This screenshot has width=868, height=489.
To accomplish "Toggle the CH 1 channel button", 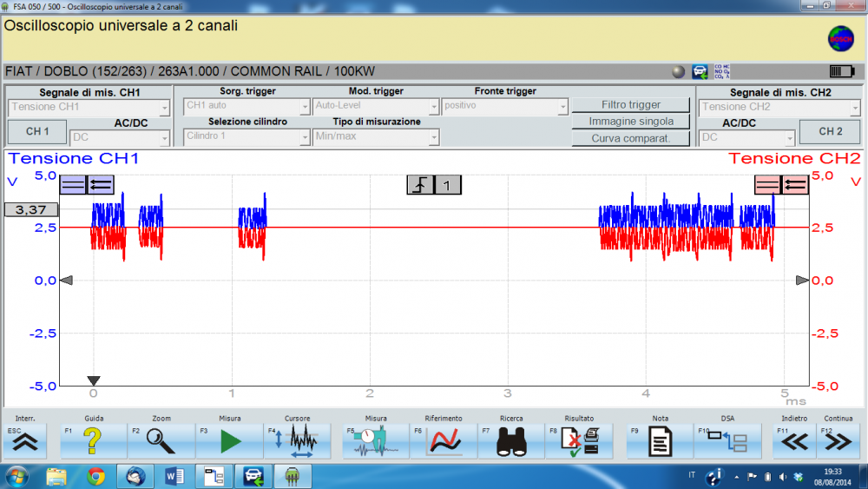I will 37,132.
